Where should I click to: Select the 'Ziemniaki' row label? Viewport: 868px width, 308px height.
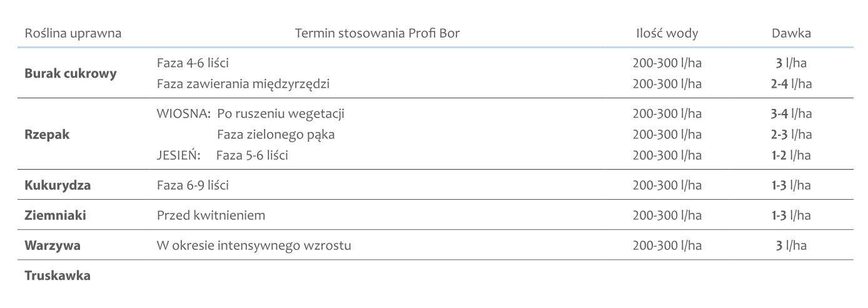pos(55,215)
